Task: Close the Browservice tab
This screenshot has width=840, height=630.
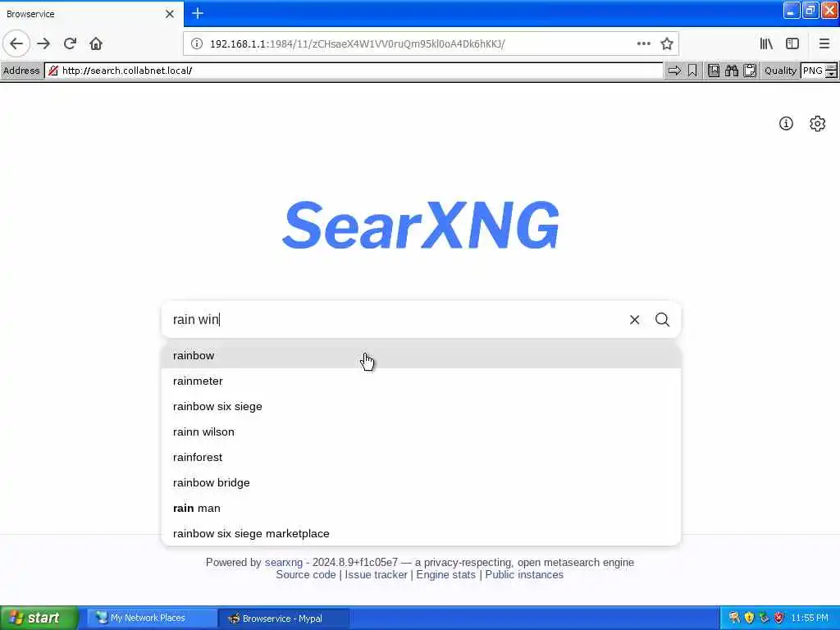Action: (x=170, y=14)
